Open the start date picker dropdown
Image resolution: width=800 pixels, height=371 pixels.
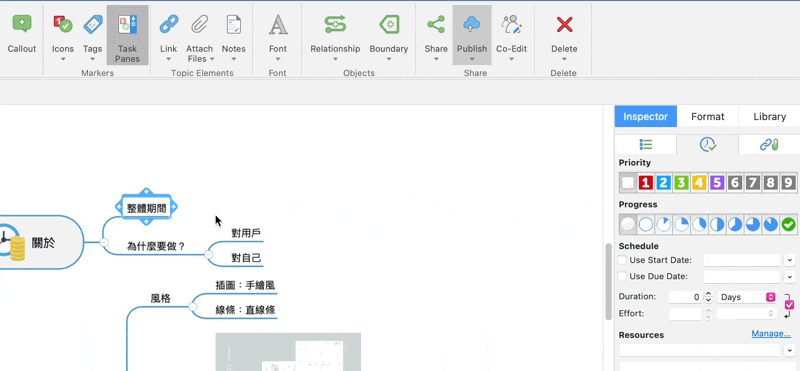[x=790, y=260]
